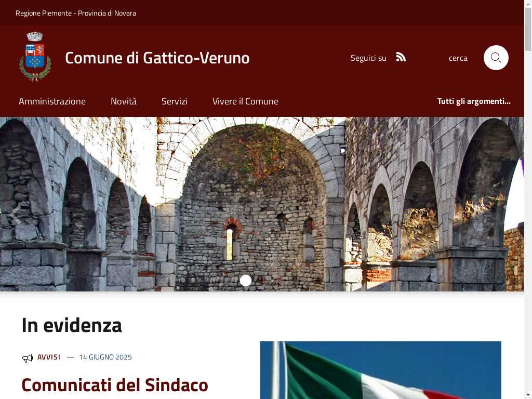The width and height of the screenshot is (532, 399).
Task: Follow the Regione Piemonte link
Action: point(44,13)
